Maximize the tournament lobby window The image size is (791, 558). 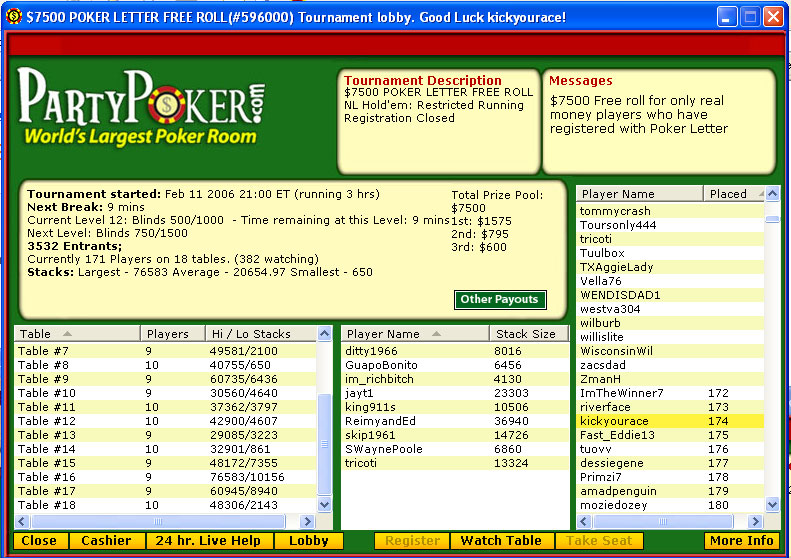coord(749,17)
